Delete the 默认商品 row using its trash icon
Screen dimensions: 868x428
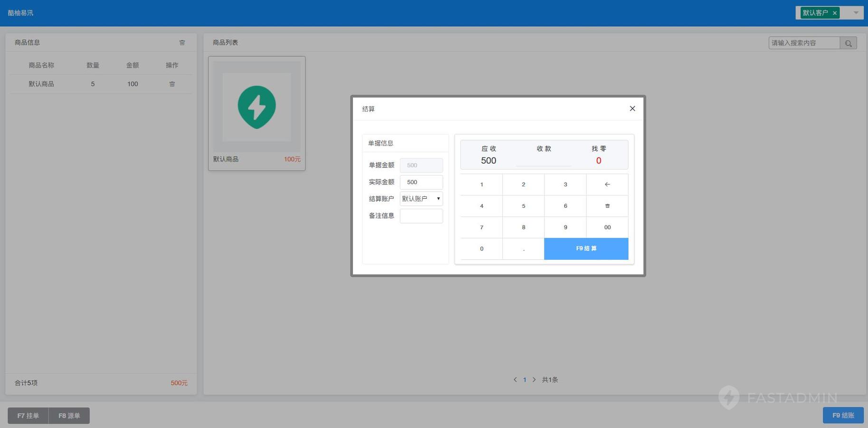click(x=172, y=84)
